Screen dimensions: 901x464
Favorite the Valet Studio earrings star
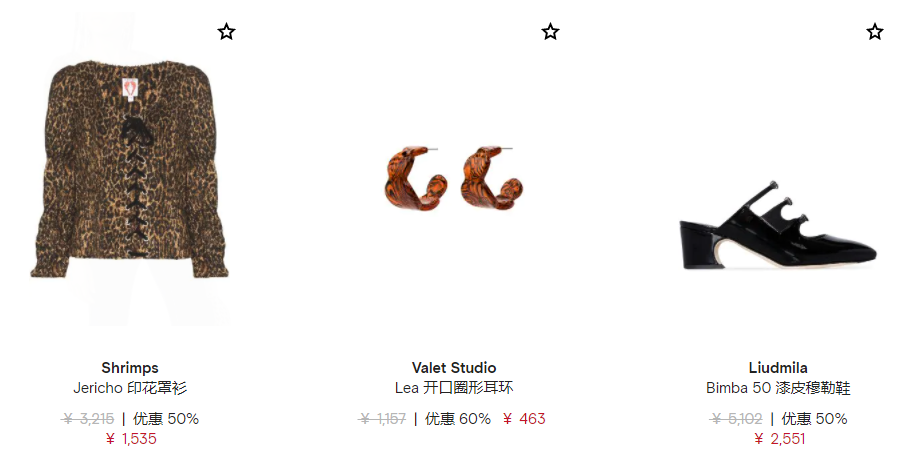click(x=550, y=32)
